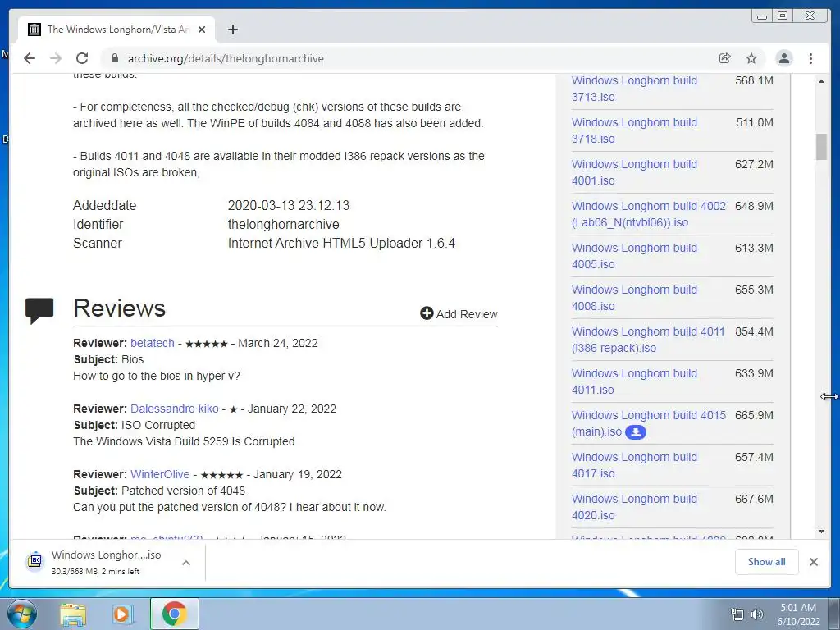Viewport: 840px width, 630px height.
Task: Click the Chrome taskbar icon
Action: pos(174,614)
